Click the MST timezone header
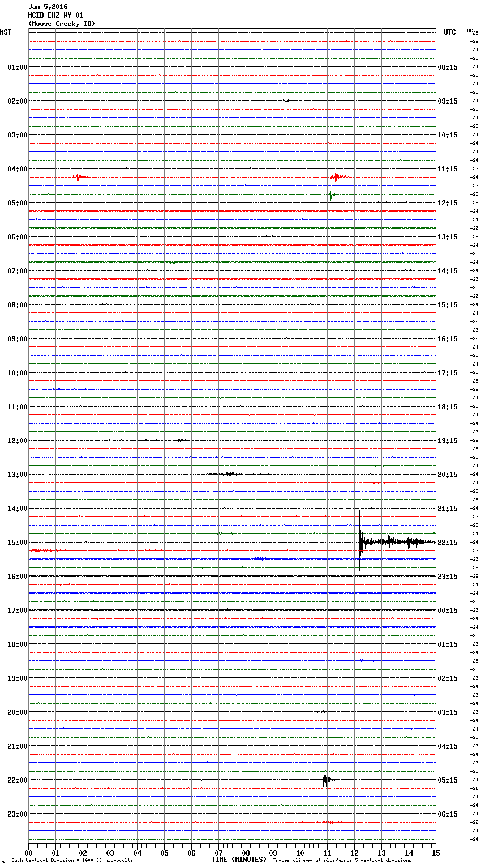Screen dimensions: 481x868 [x=6, y=32]
